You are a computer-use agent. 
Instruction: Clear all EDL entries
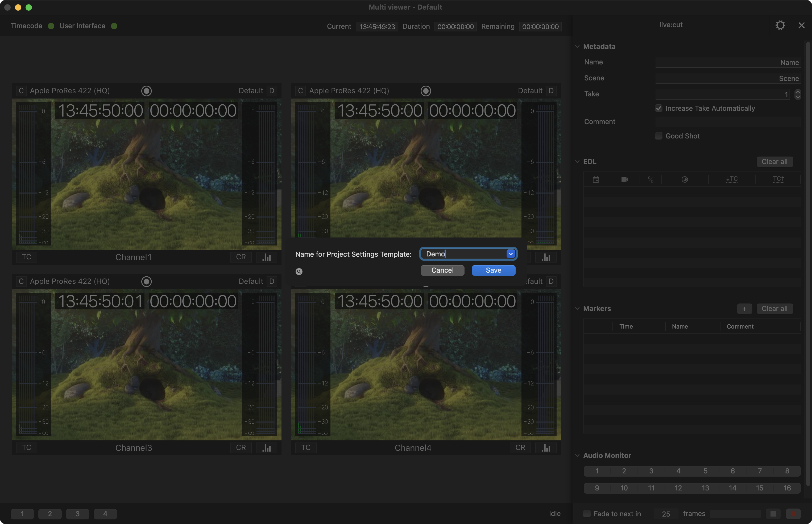click(774, 162)
